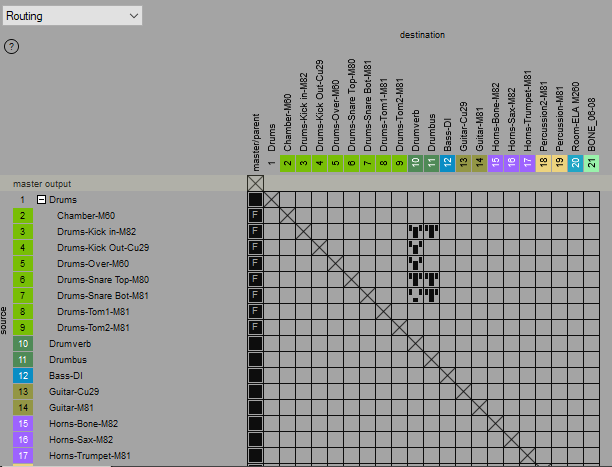Click the help question mark icon
The image size is (612, 467).
click(11, 47)
